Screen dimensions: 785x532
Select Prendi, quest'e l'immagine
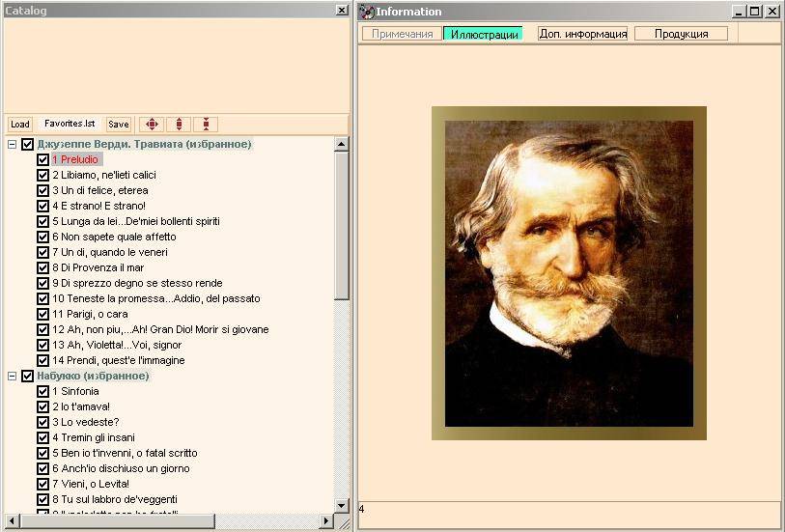pyautogui.click(x=119, y=360)
